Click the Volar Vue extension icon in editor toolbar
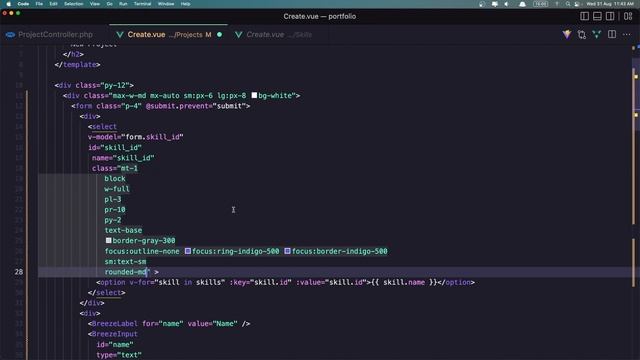 point(567,35)
